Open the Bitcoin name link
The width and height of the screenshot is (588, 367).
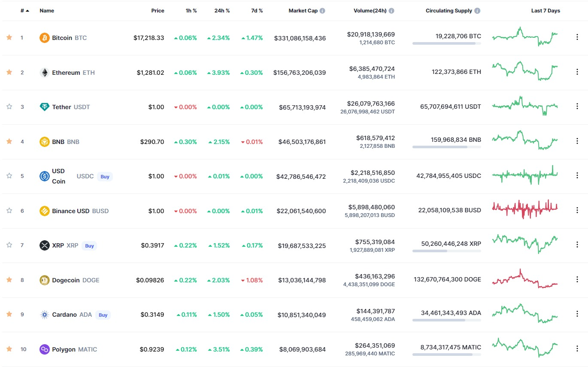pos(62,38)
